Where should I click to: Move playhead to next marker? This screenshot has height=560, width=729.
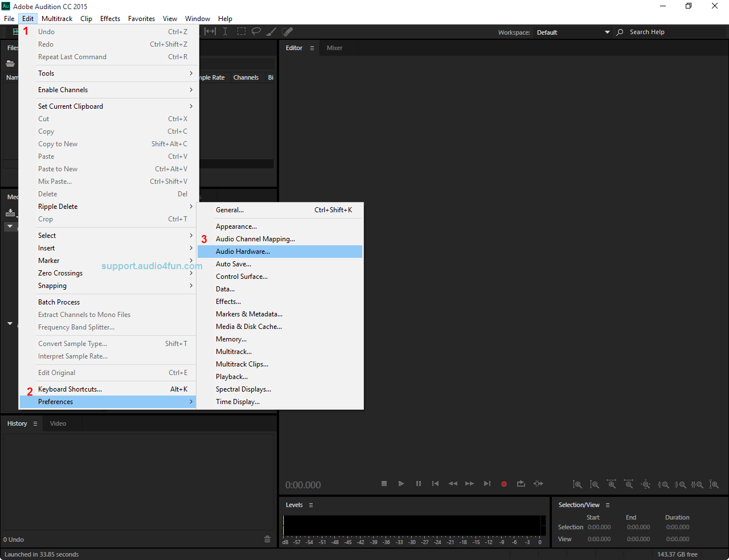coord(487,484)
